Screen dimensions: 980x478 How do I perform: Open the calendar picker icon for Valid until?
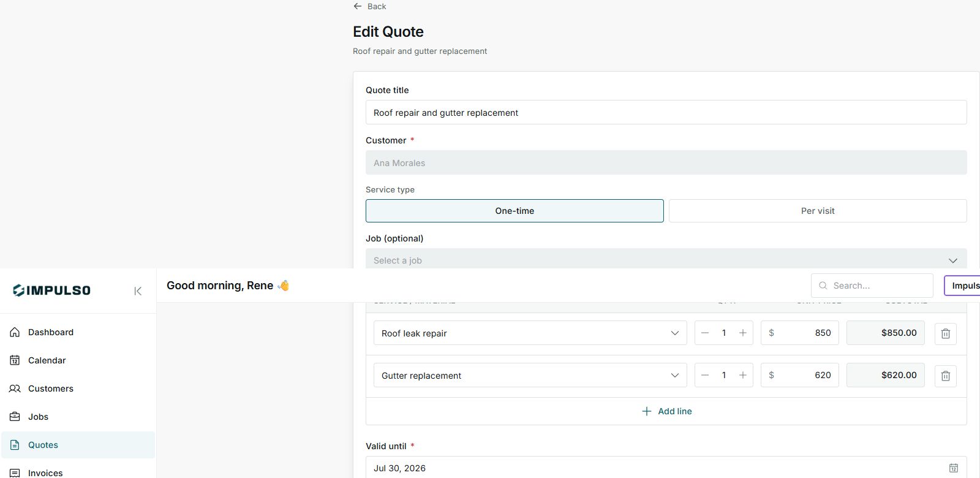tap(954, 468)
